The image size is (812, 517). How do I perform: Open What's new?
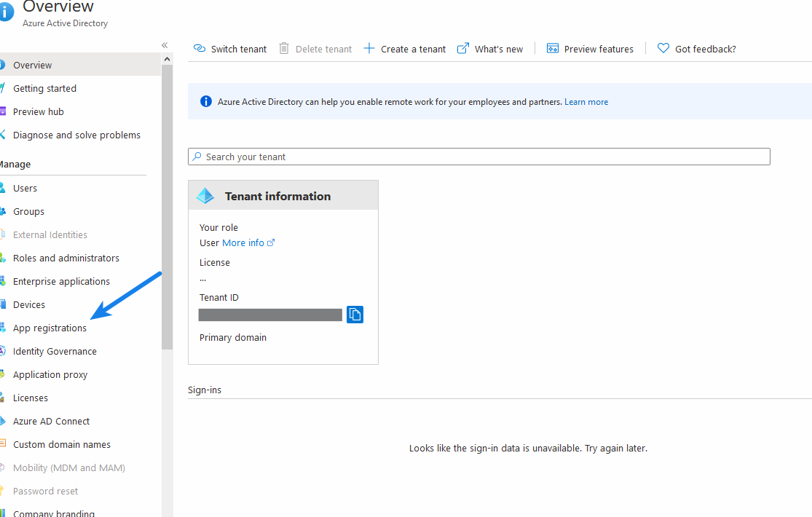pyautogui.click(x=490, y=49)
